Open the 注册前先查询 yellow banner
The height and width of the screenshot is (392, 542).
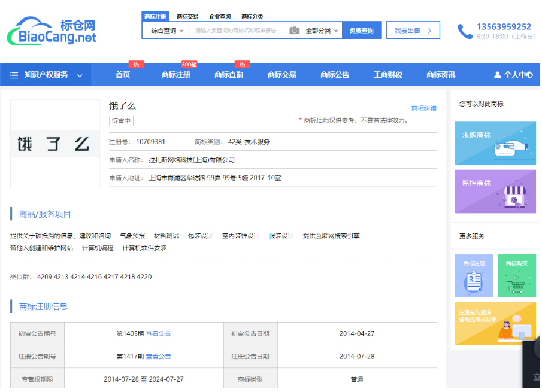[x=495, y=324]
